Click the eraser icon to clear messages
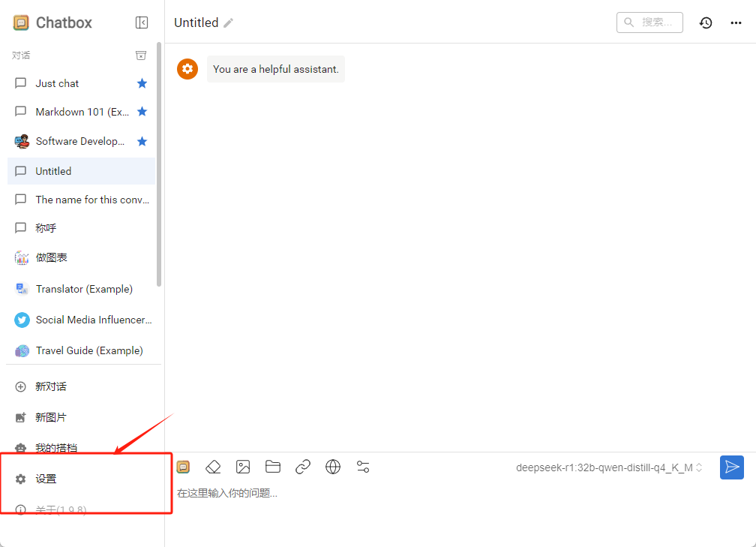The width and height of the screenshot is (756, 547). tap(213, 467)
